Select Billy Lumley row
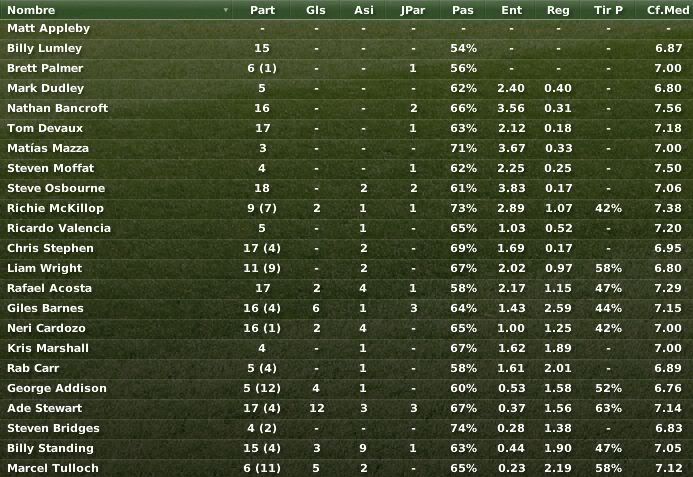693x477 pixels. point(346,48)
